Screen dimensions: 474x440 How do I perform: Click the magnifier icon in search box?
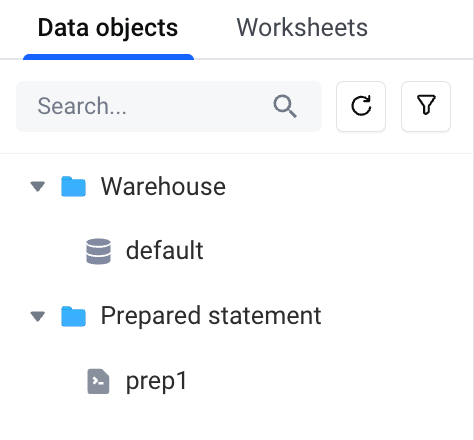coord(285,106)
